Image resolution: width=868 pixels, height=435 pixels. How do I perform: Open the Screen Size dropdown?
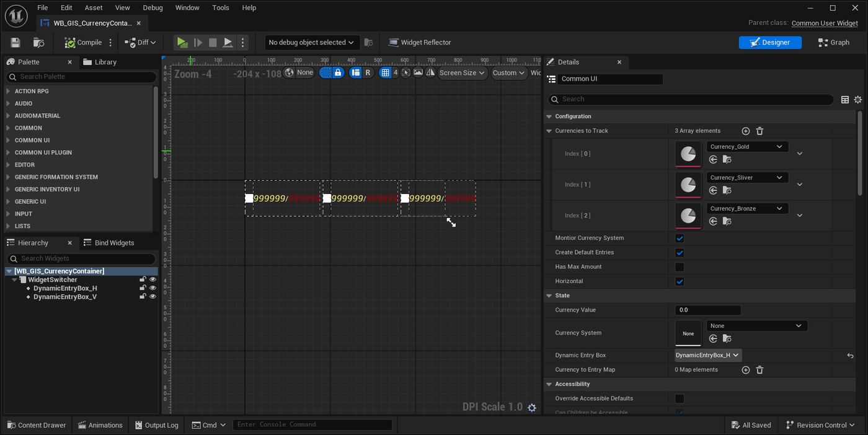pos(463,72)
